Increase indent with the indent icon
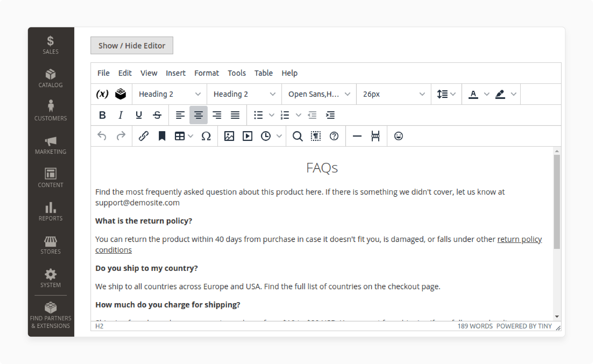Image resolution: width=593 pixels, height=364 pixels. [330, 115]
